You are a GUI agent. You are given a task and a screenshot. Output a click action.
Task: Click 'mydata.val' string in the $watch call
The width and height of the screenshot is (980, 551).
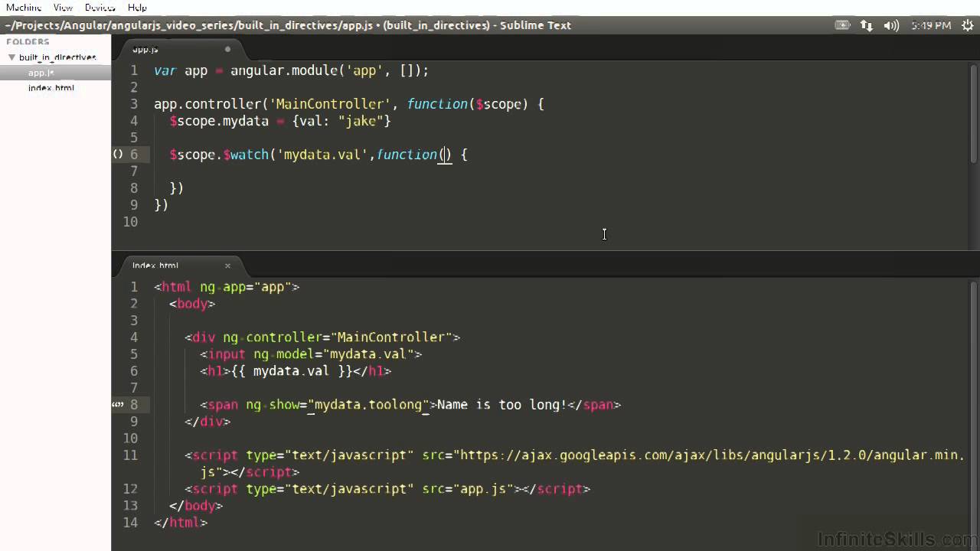322,155
